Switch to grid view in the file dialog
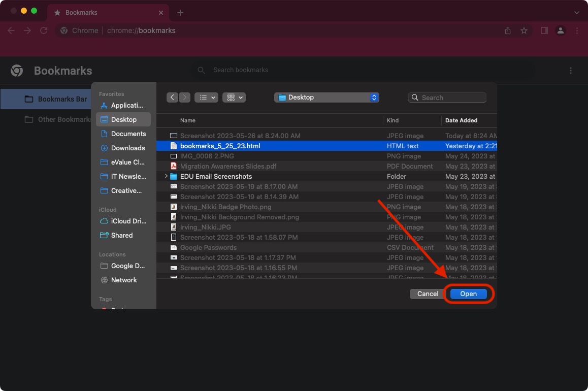 tap(231, 97)
